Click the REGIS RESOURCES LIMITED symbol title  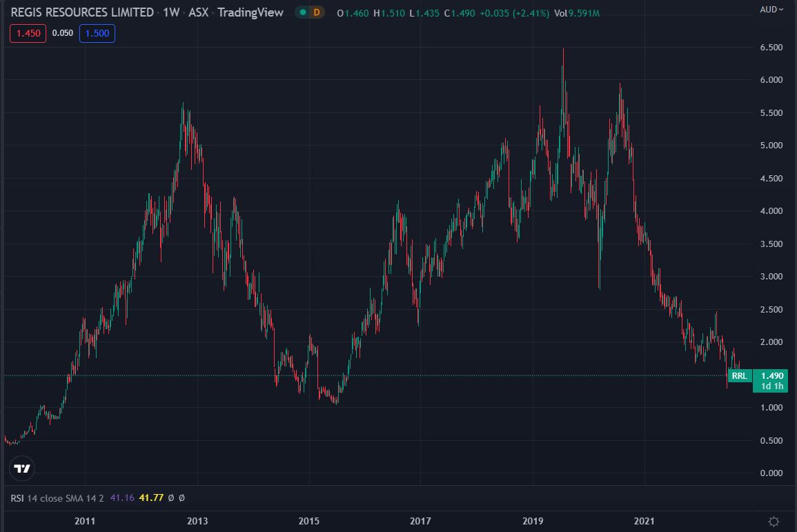click(x=82, y=12)
